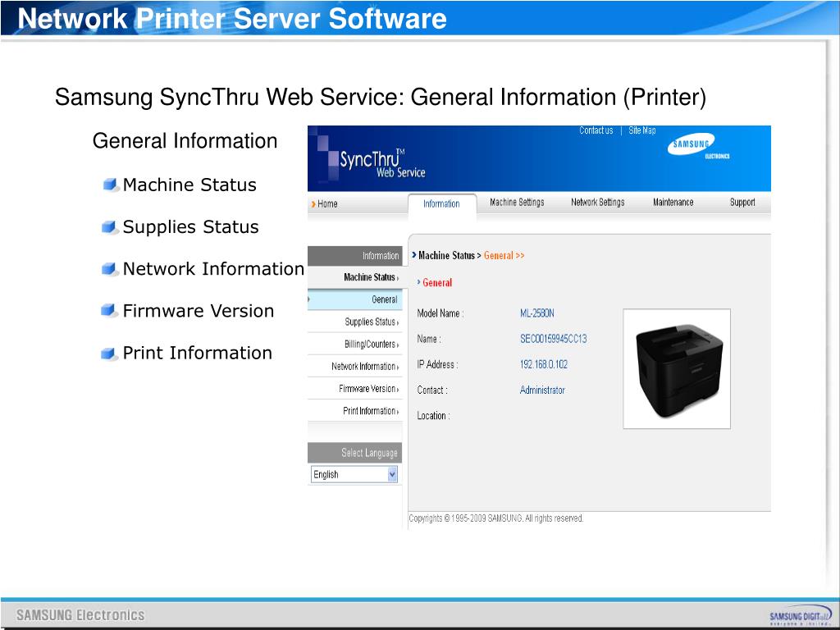840x630 pixels.
Task: Click the IP address 192.168.0.102
Action: (544, 364)
